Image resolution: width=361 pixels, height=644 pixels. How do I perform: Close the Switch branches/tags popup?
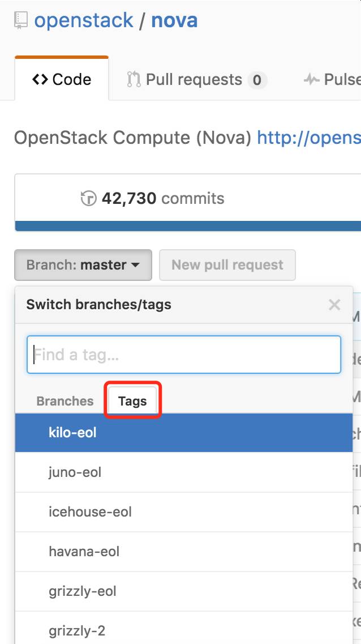334,305
